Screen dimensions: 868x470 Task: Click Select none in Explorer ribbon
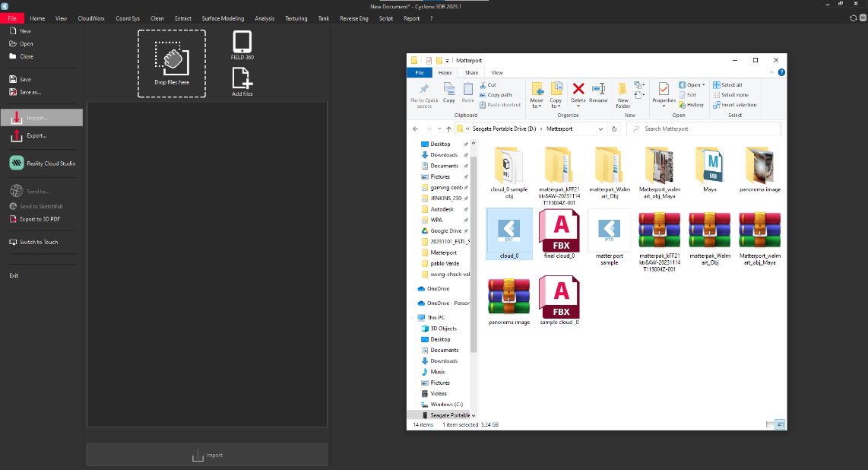coord(730,94)
